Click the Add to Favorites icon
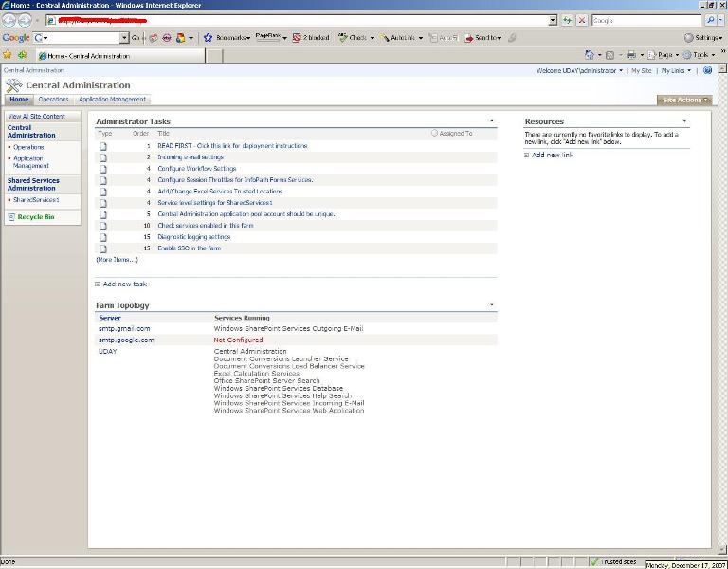The image size is (728, 569). click(x=23, y=55)
